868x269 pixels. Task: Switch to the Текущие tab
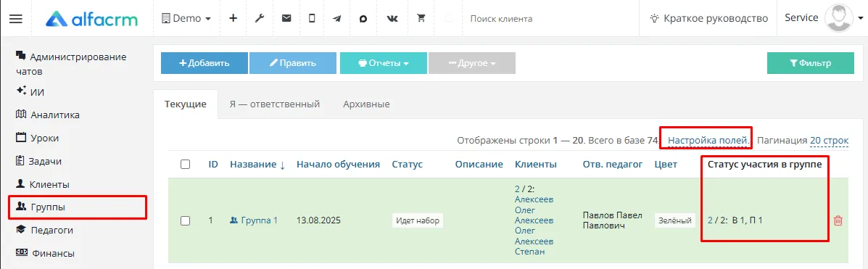click(x=186, y=104)
